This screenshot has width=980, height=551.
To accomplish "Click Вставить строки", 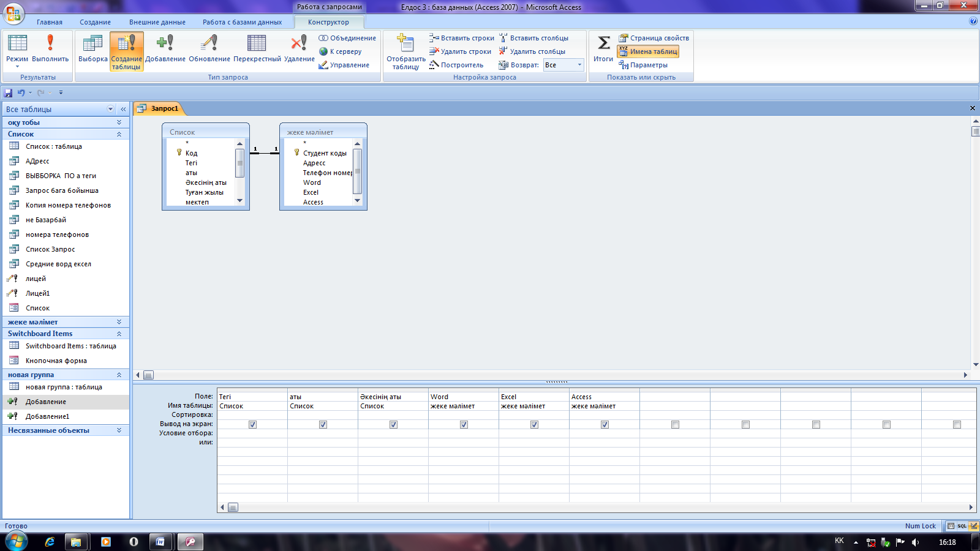I will click(462, 38).
